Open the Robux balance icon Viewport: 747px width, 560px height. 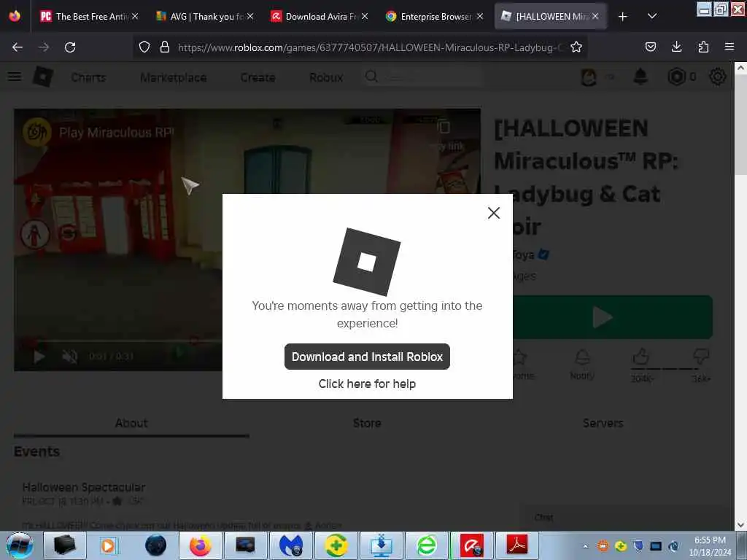pos(676,77)
